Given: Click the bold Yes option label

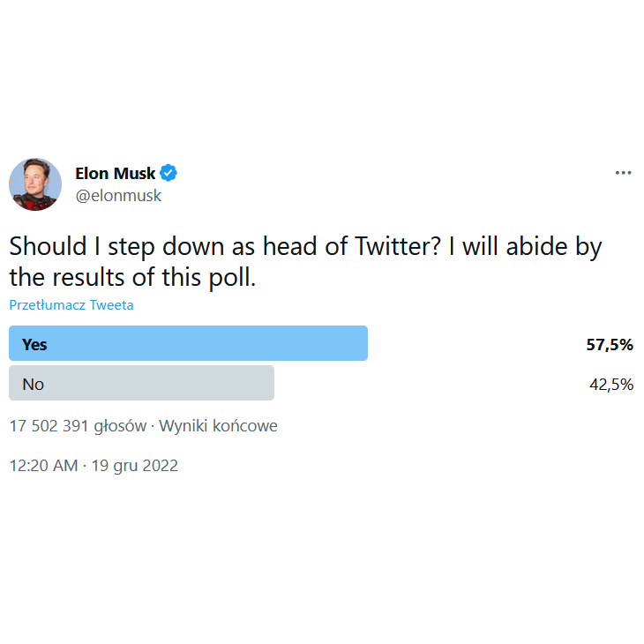Looking at the screenshot, I should click(x=34, y=345).
